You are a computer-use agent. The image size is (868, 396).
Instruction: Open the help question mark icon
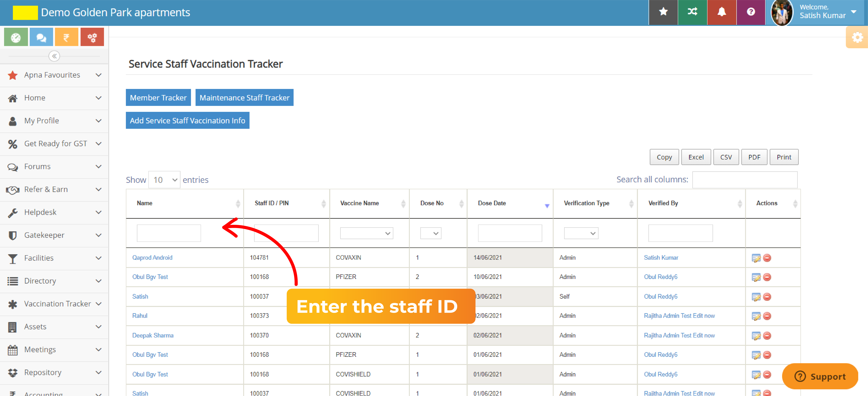click(751, 12)
